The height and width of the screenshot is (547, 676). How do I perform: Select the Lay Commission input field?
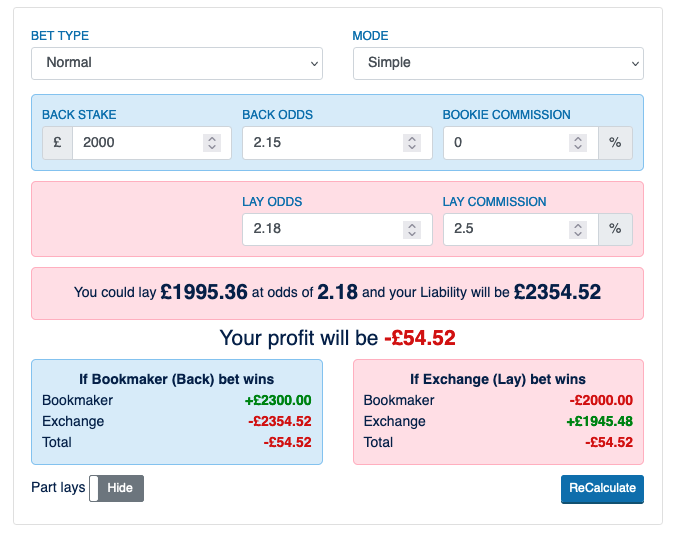click(505, 230)
